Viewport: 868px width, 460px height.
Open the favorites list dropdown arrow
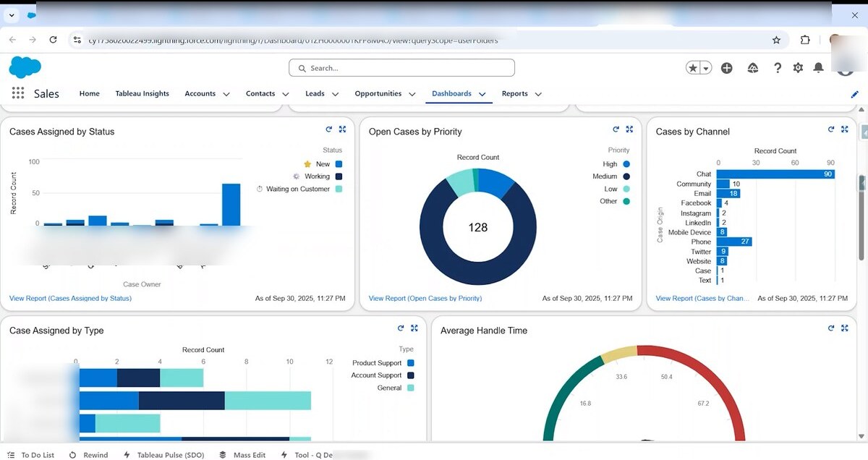click(x=706, y=68)
